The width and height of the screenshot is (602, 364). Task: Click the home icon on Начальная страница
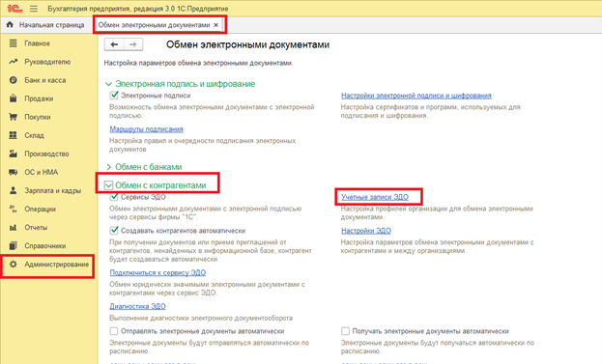[10, 25]
